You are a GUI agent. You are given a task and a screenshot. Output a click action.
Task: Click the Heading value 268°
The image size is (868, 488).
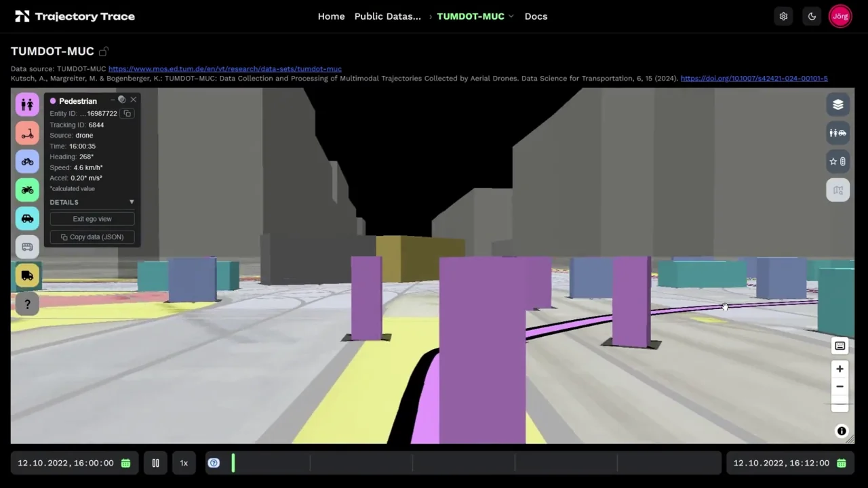point(86,157)
